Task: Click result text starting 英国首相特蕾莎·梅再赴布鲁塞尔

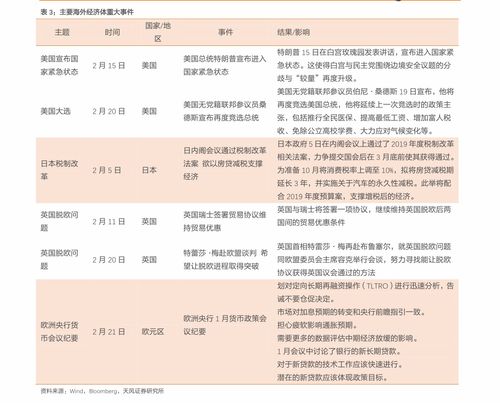Action: pyautogui.click(x=364, y=259)
